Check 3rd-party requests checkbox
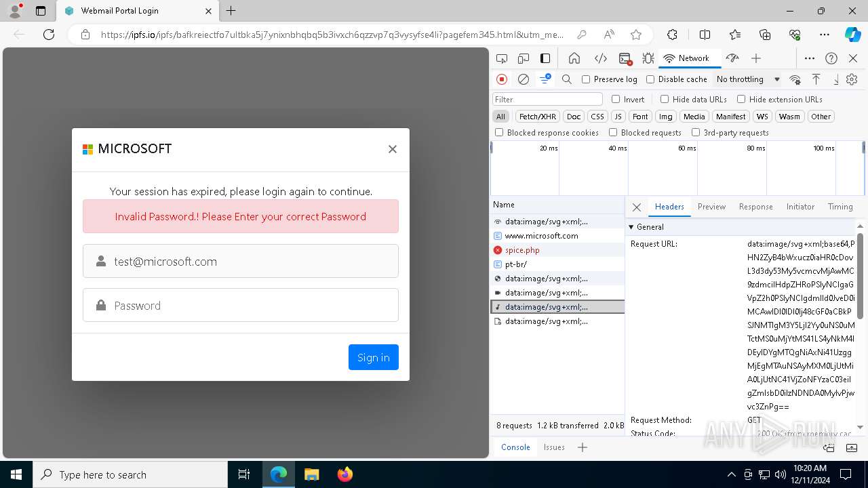This screenshot has height=488, width=868. tap(696, 133)
